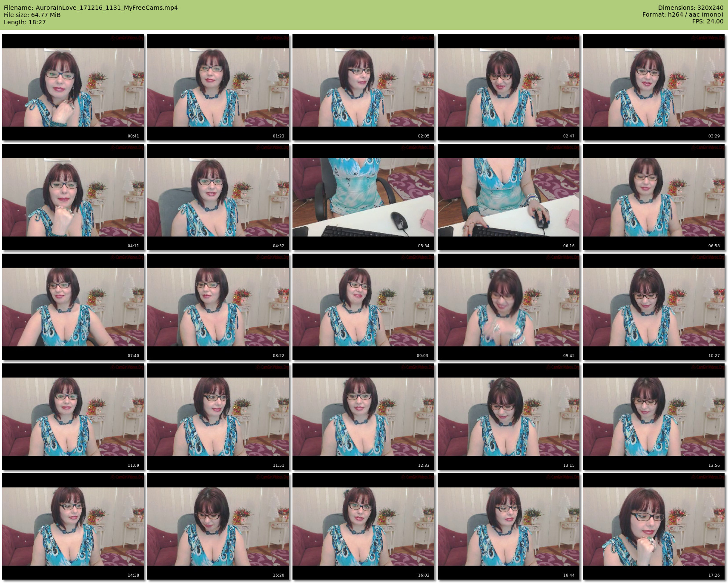Select the frame timestamped 07:40
The image size is (728, 583).
click(73, 307)
